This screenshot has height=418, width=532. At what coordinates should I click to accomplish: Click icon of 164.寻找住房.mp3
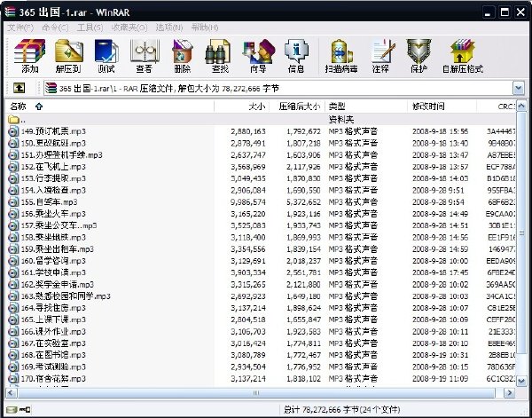click(x=13, y=308)
